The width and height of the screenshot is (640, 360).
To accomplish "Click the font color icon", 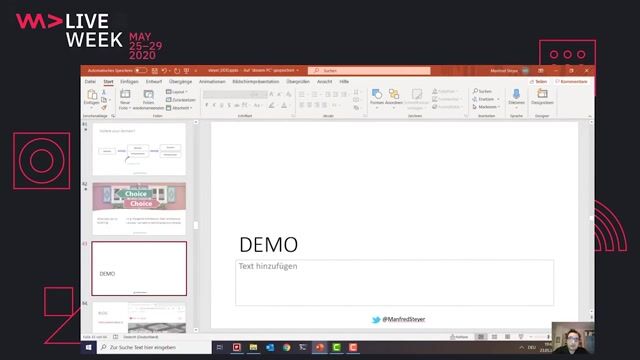I will [x=284, y=105].
